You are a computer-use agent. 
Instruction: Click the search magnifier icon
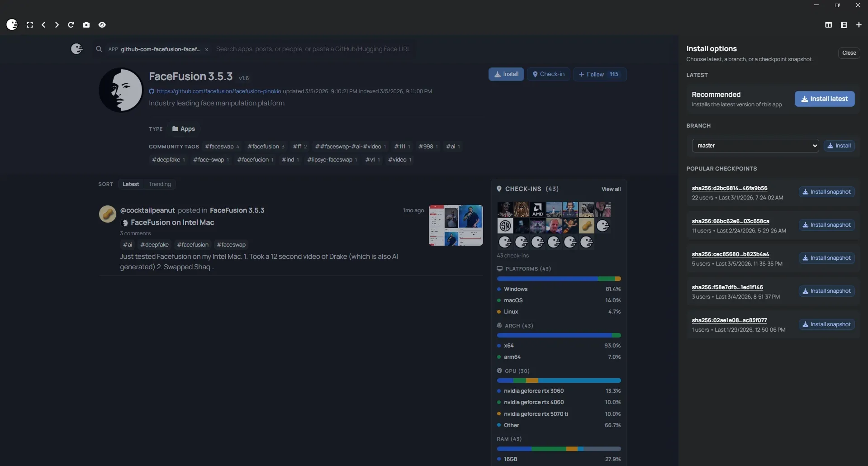pyautogui.click(x=99, y=49)
